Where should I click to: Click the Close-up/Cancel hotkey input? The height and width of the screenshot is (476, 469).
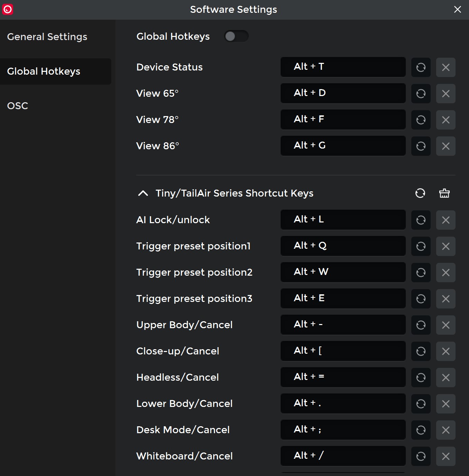click(343, 351)
